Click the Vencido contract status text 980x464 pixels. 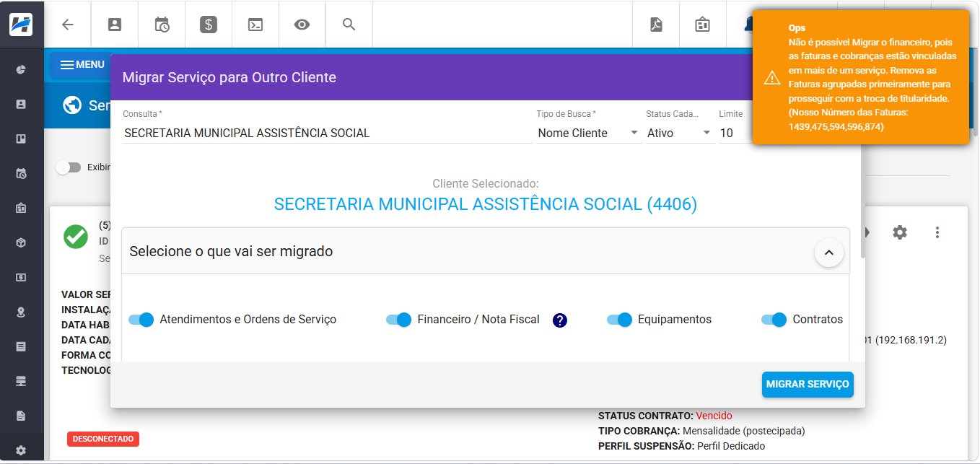pos(714,416)
